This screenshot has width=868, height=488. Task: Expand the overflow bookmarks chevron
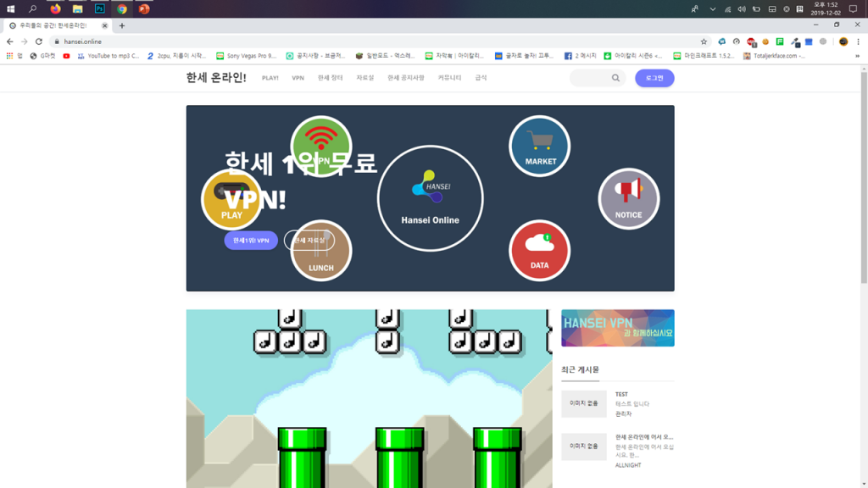pos(858,56)
